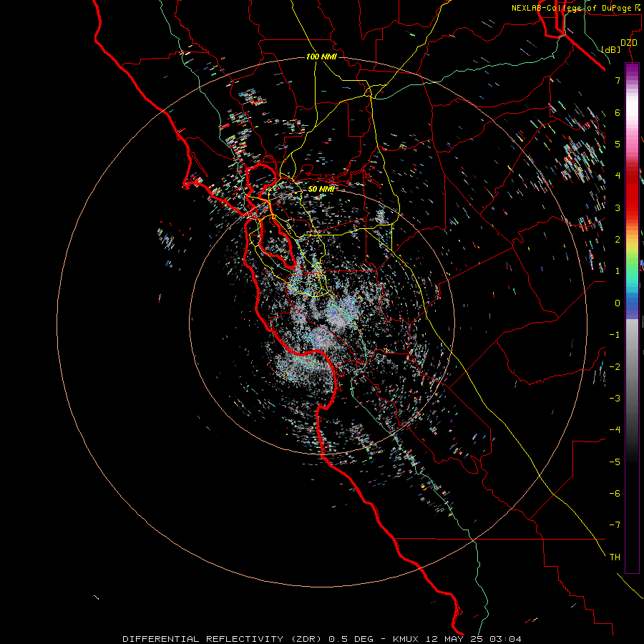Click the 50 NMI range ring label
Viewport: 644px width, 644px height.
[321, 189]
